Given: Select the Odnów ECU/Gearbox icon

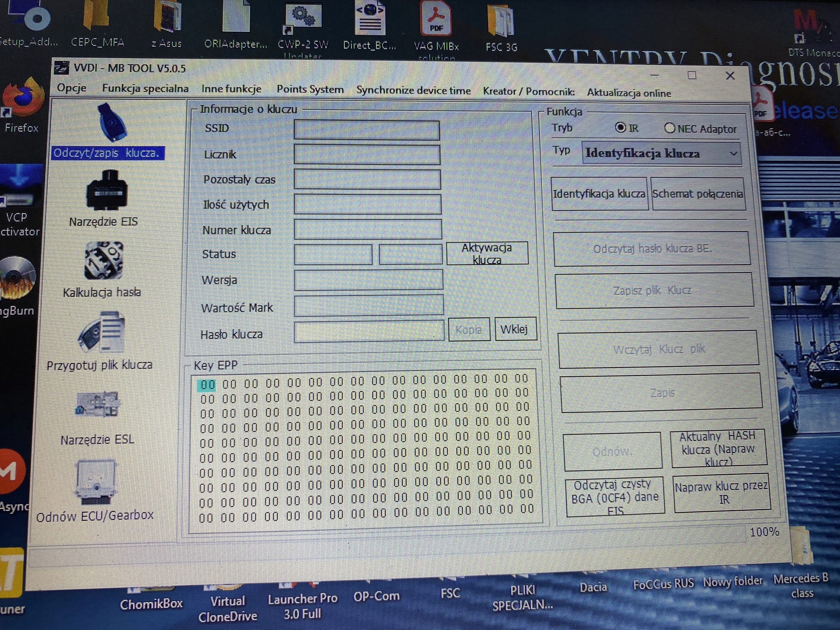Looking at the screenshot, I should [x=96, y=481].
